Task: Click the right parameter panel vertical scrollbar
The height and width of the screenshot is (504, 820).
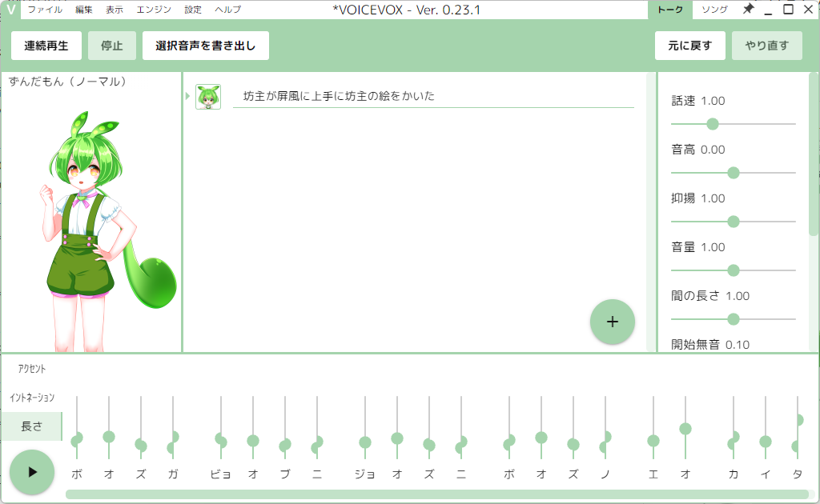Action: (x=814, y=154)
